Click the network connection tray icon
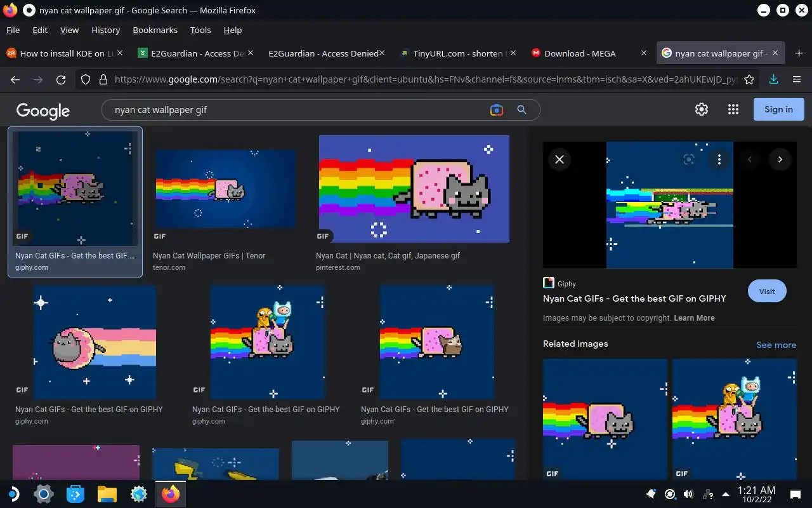The height and width of the screenshot is (508, 812). [x=707, y=494]
